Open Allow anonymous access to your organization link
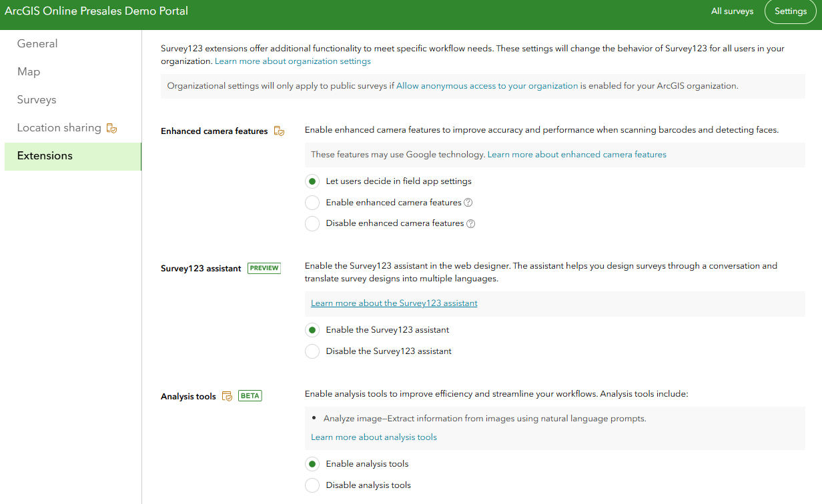822x504 pixels. coord(487,86)
